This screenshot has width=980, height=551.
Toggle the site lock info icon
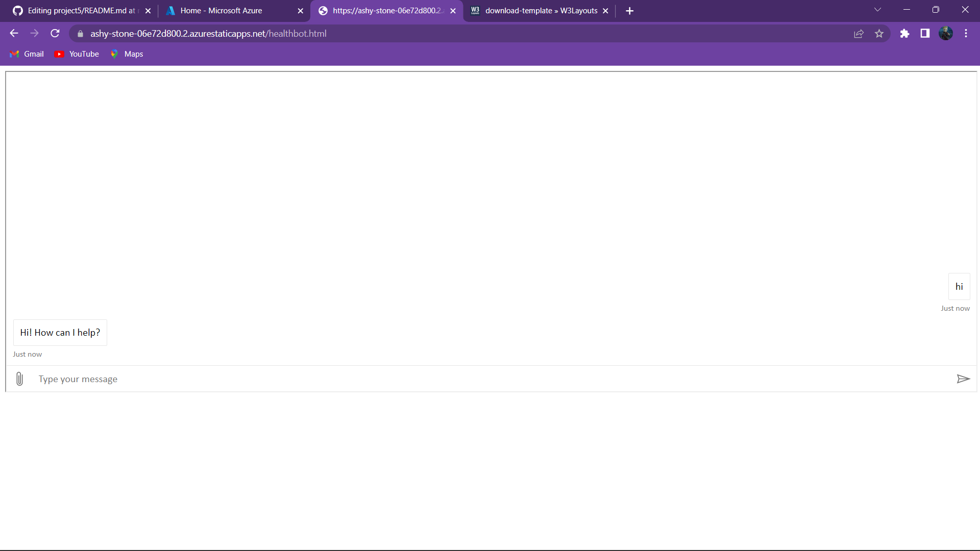(80, 34)
